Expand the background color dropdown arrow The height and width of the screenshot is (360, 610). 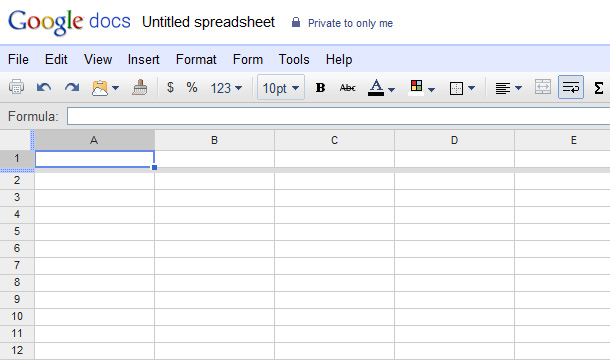coord(431,90)
